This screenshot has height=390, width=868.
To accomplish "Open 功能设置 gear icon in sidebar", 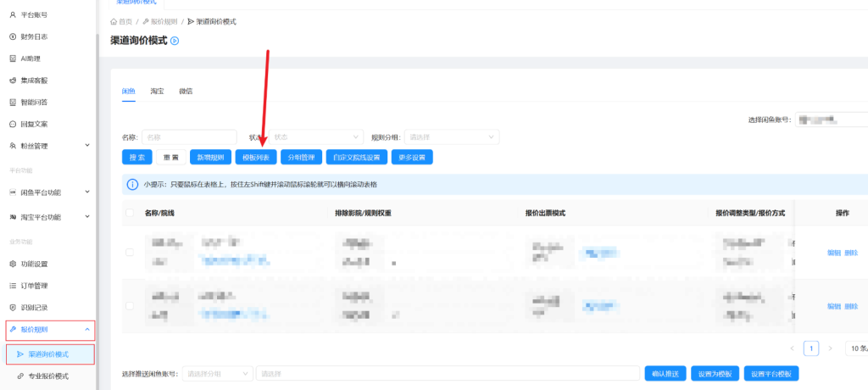I will point(13,264).
